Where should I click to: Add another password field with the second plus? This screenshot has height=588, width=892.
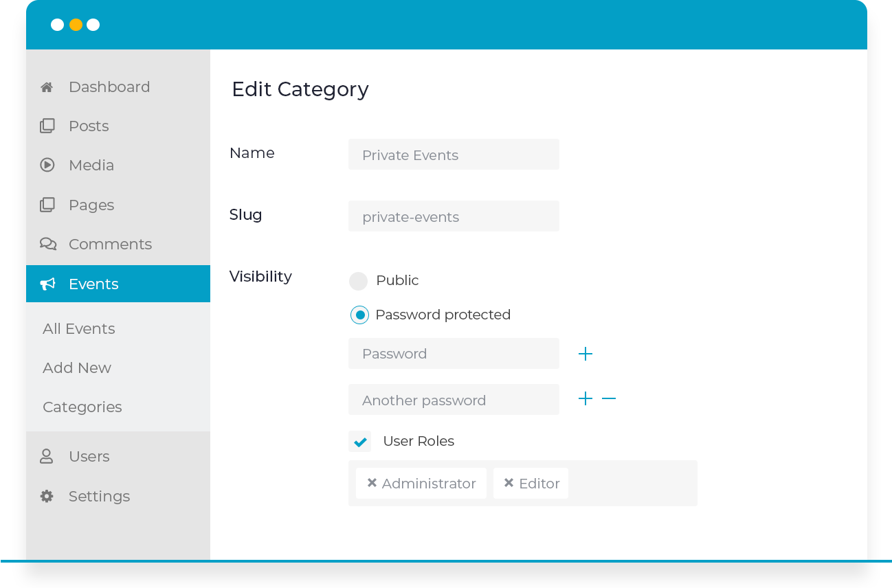point(586,398)
